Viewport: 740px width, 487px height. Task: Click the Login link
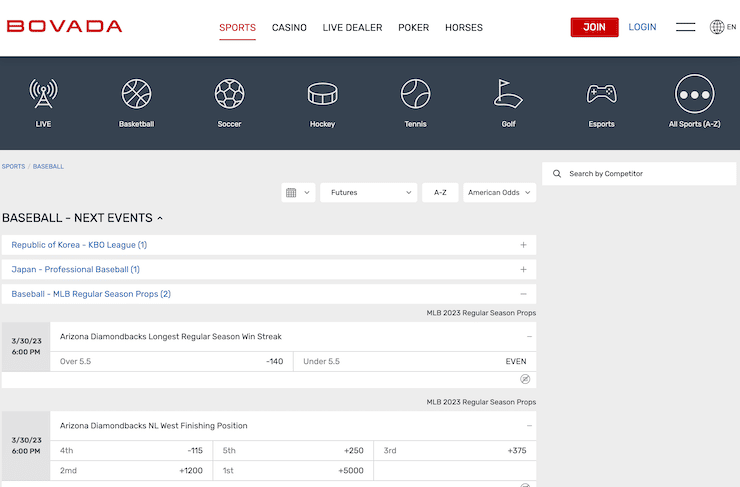coord(642,27)
